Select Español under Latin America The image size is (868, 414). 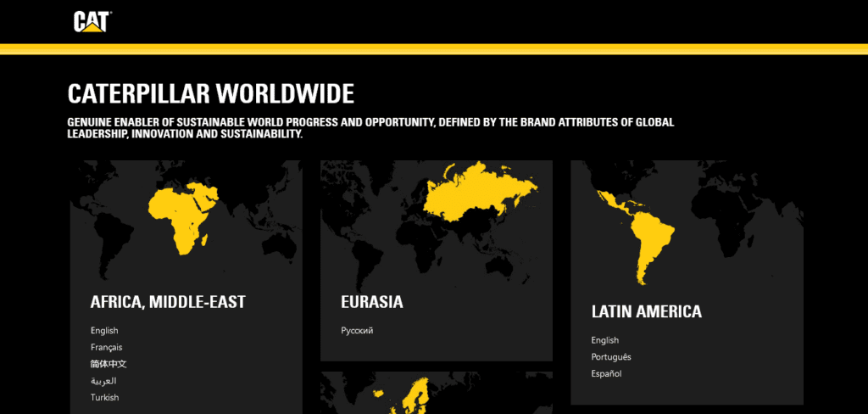[x=606, y=373]
